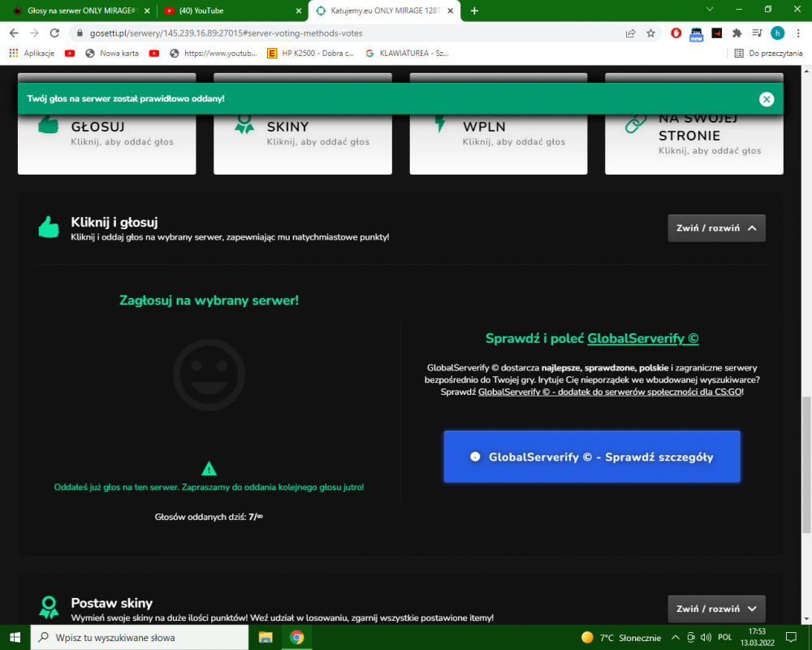Click the vertical page scrollbar thumb
Screen dimensions: 812x650
point(806,465)
